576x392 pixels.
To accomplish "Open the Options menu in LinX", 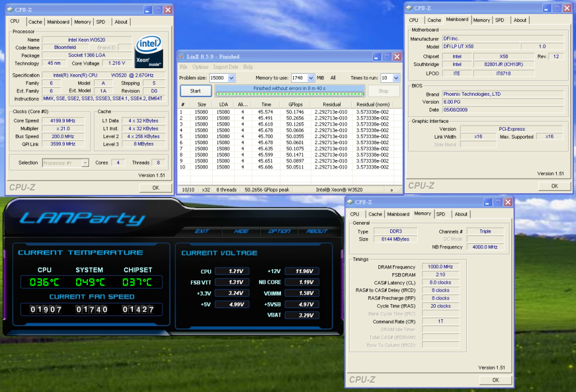I will (200, 67).
